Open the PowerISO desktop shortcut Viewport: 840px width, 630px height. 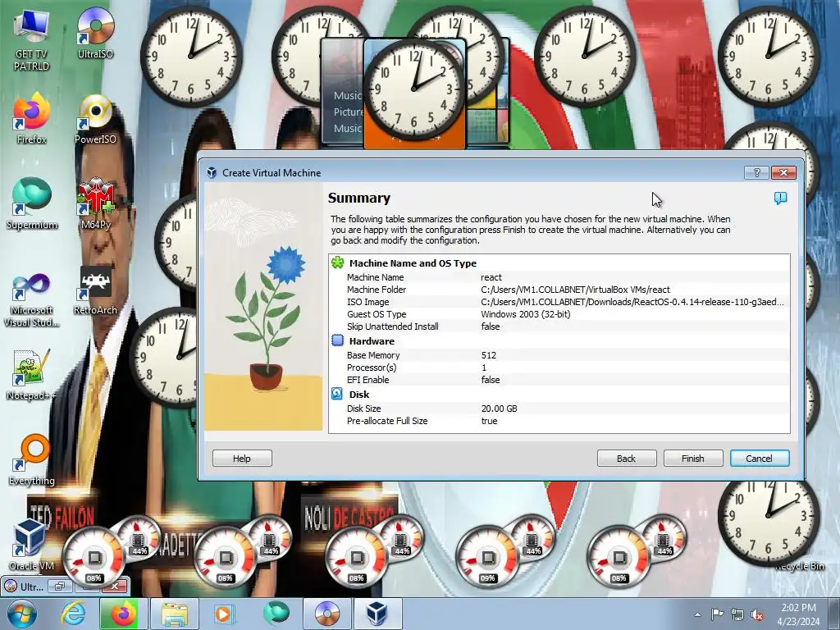[95, 119]
